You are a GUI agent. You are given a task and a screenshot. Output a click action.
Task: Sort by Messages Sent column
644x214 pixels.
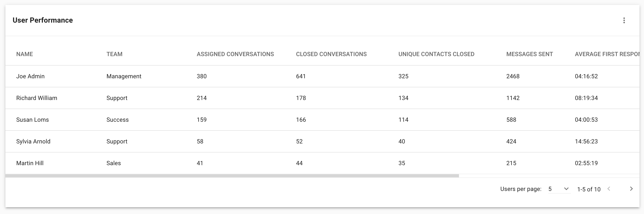(x=530, y=54)
